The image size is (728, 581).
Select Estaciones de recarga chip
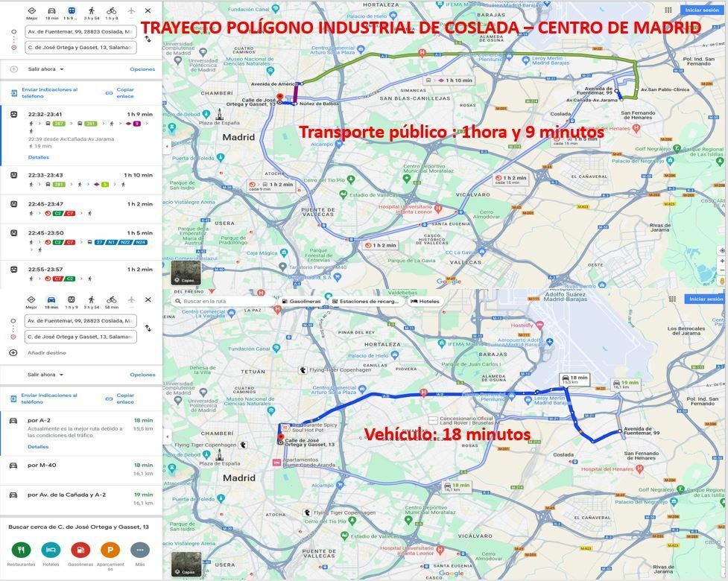coord(366,301)
